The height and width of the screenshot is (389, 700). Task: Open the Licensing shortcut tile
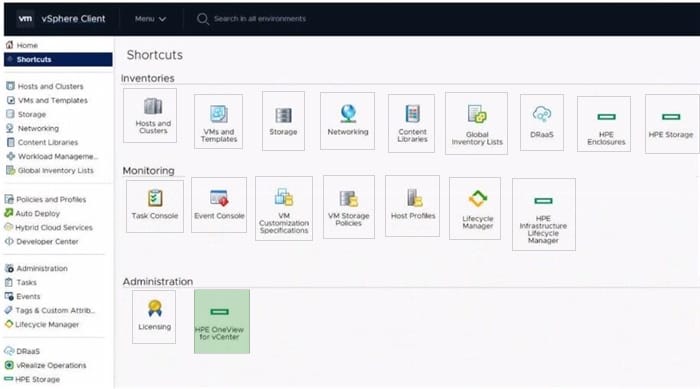154,317
